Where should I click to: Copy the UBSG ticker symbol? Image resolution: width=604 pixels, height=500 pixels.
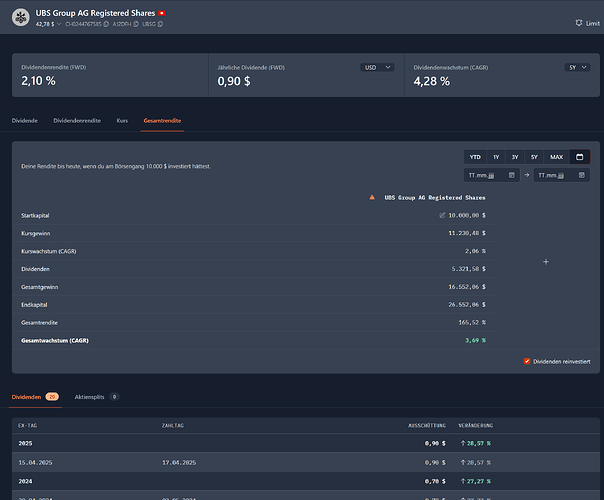(162, 22)
